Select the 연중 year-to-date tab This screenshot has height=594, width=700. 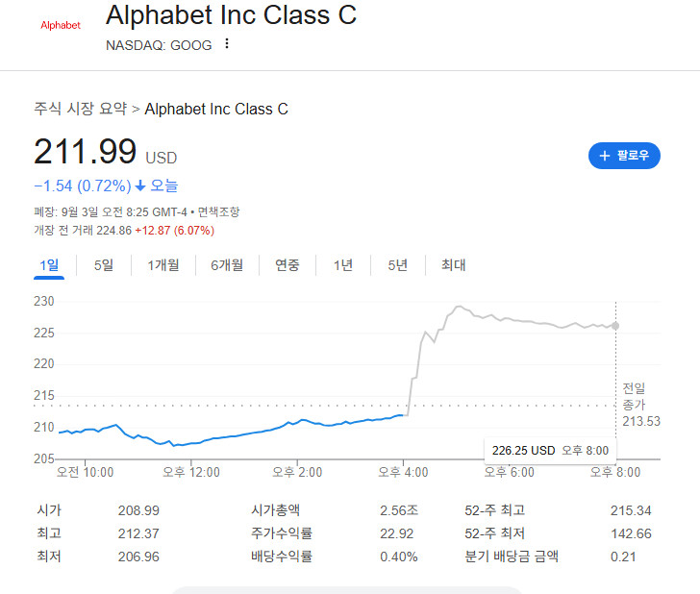tap(287, 265)
